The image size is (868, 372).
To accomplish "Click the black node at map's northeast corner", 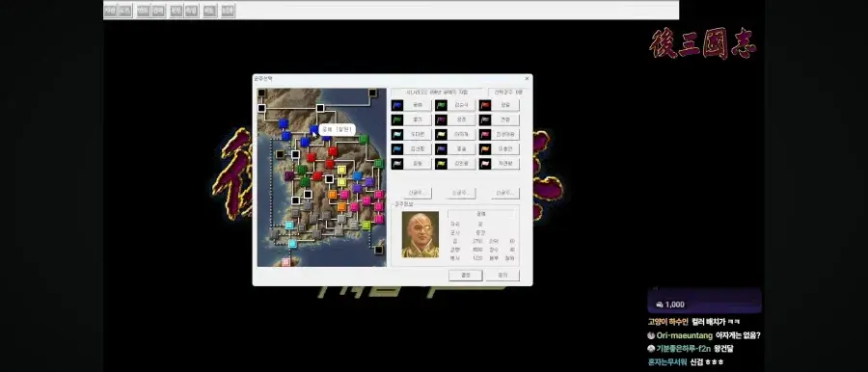I will 373,93.
